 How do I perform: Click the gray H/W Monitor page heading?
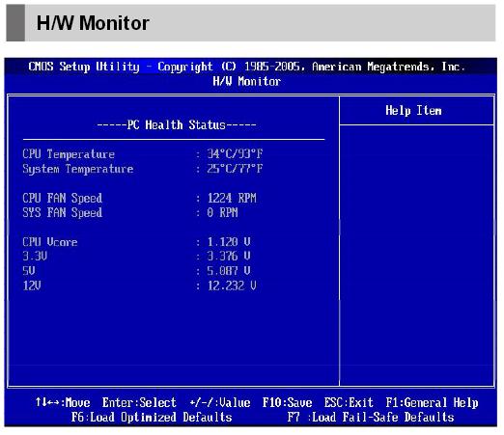(93, 23)
